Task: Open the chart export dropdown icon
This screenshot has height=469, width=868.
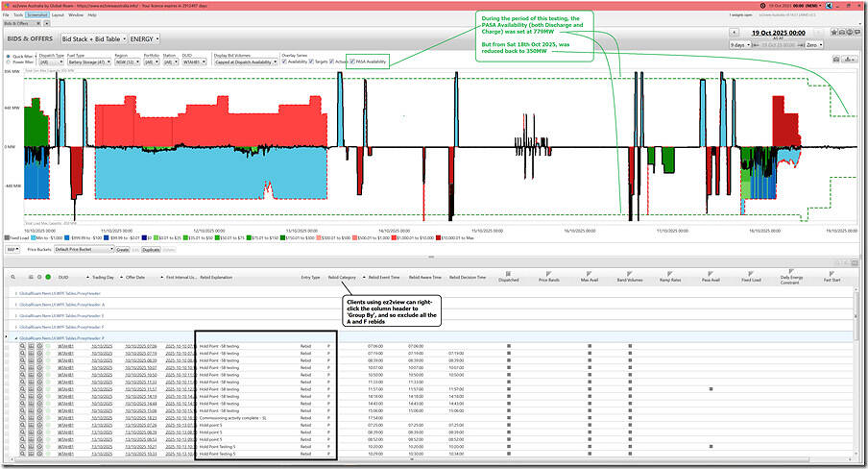Action: point(850,59)
